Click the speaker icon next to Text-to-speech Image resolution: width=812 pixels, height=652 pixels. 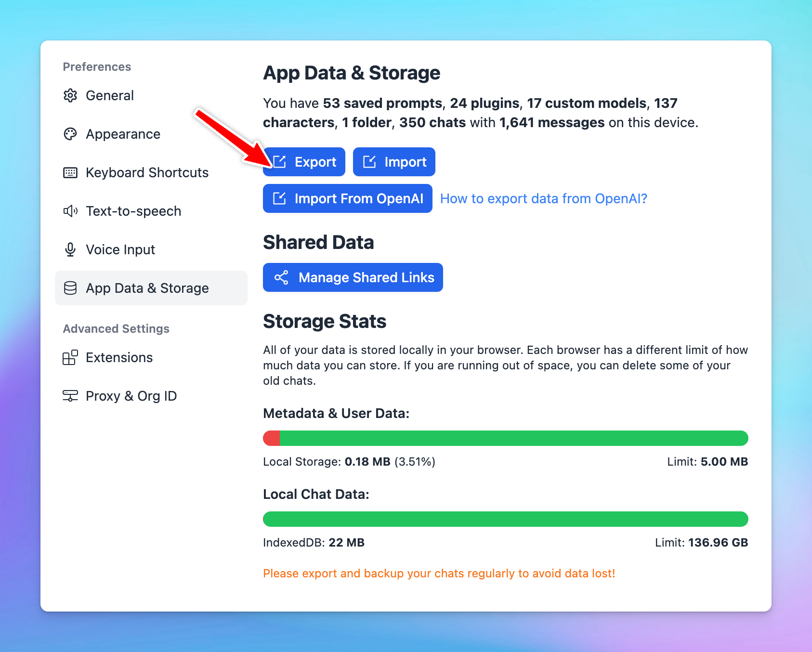[70, 211]
